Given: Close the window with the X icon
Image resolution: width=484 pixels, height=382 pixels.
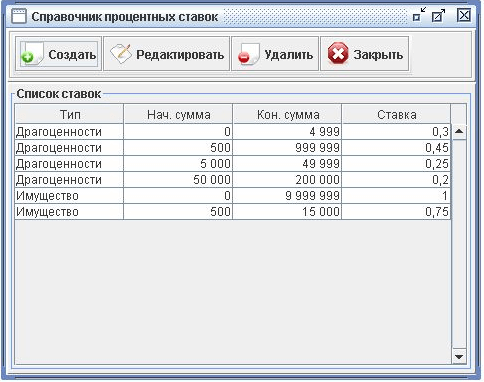Looking at the screenshot, I should tap(464, 15).
